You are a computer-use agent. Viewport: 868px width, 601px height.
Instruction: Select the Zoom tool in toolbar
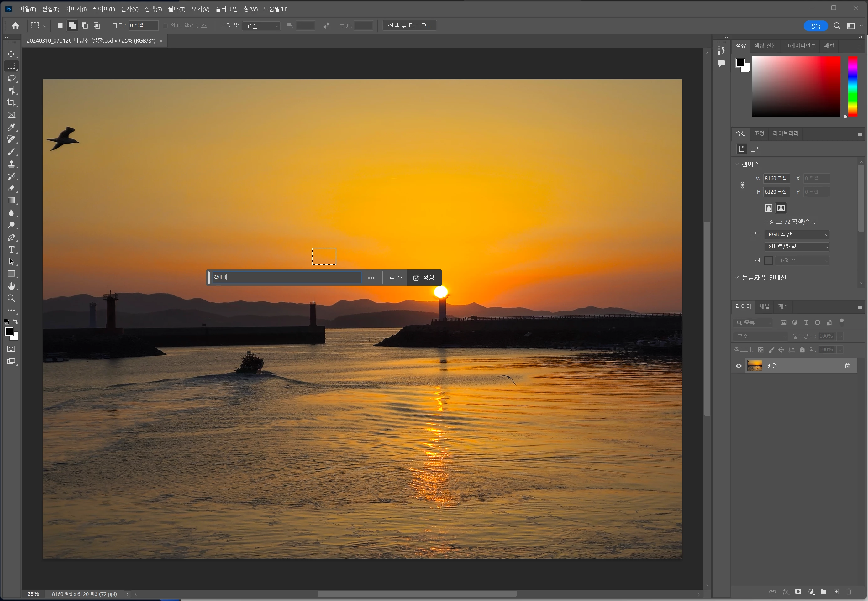[x=11, y=298]
